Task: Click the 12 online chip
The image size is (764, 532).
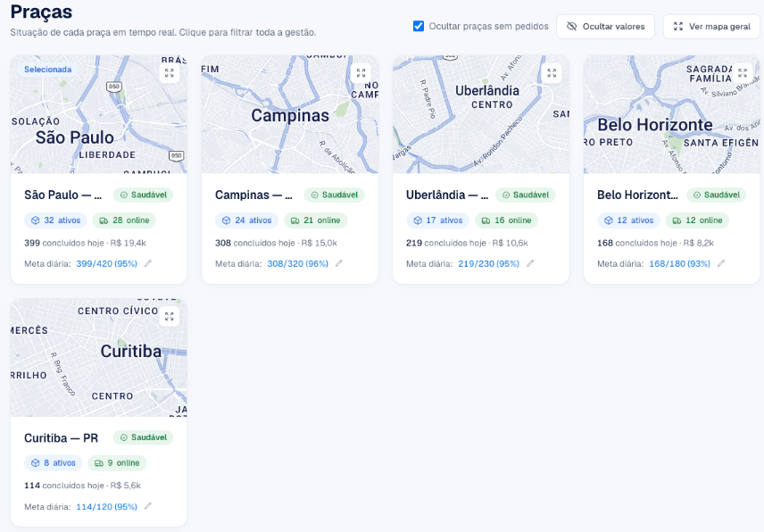Action: 697,220
